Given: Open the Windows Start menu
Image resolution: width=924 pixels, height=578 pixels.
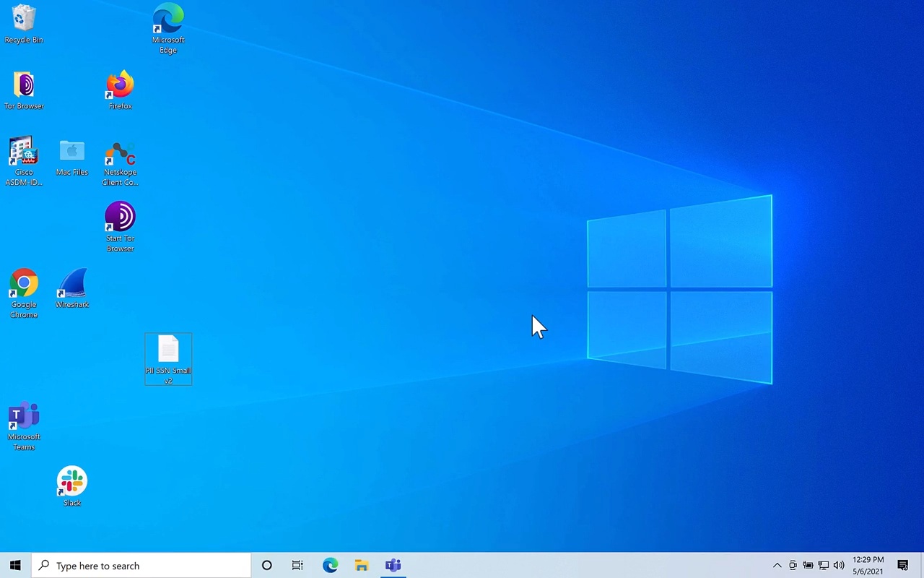Looking at the screenshot, I should [x=15, y=566].
